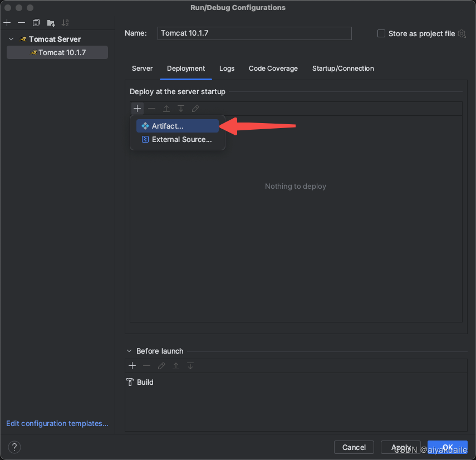Remove the selected run configuration
This screenshot has width=476, height=460.
pyautogui.click(x=21, y=22)
